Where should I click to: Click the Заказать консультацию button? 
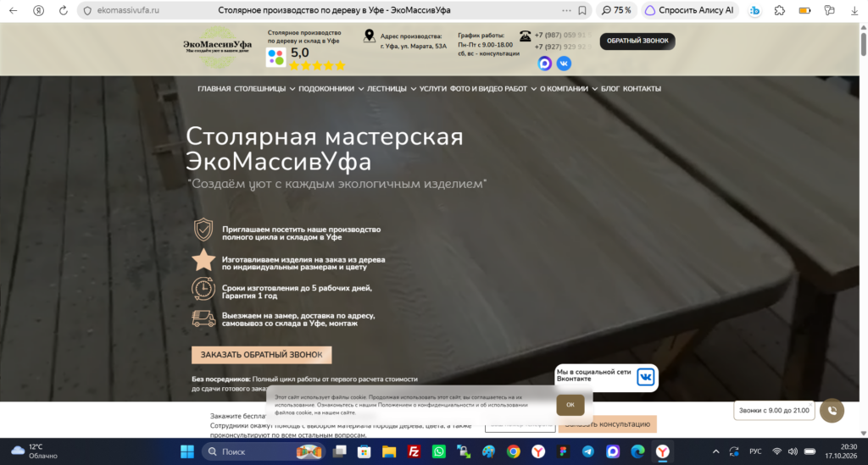click(607, 424)
